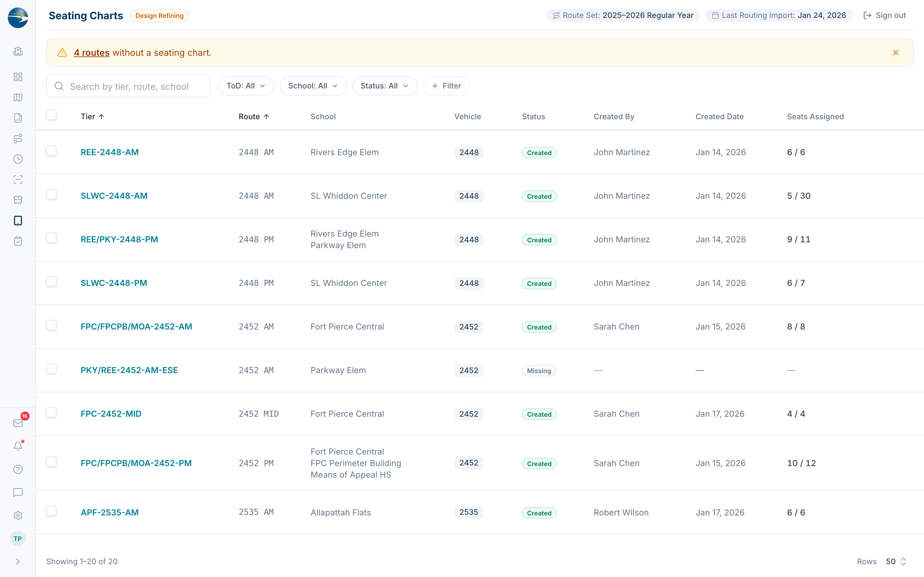Screen dimensions: 924x577
Task: Open the map icon in sidebar
Action: point(18,97)
